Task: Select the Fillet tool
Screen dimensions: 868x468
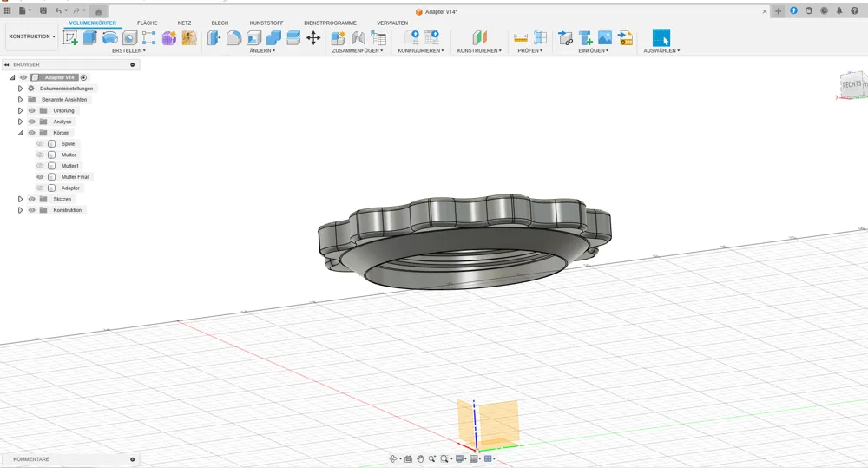Action: tap(233, 37)
